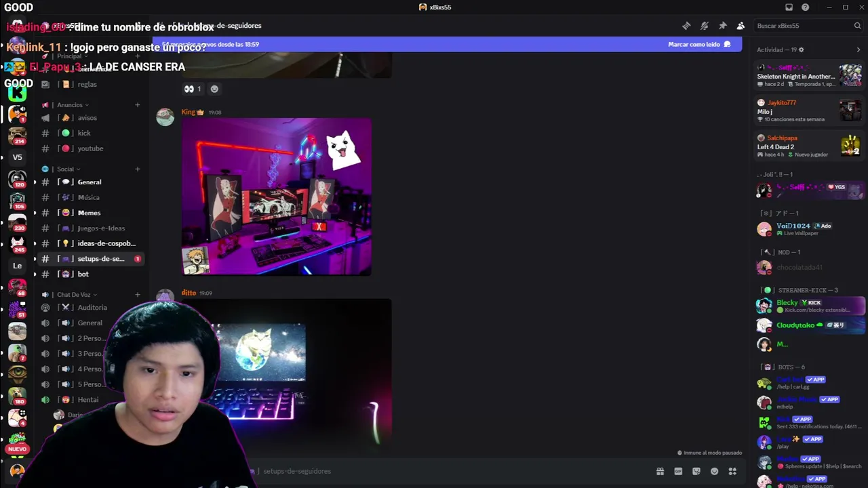868x488 pixels.
Task: Click King username in chat
Action: tap(188, 112)
